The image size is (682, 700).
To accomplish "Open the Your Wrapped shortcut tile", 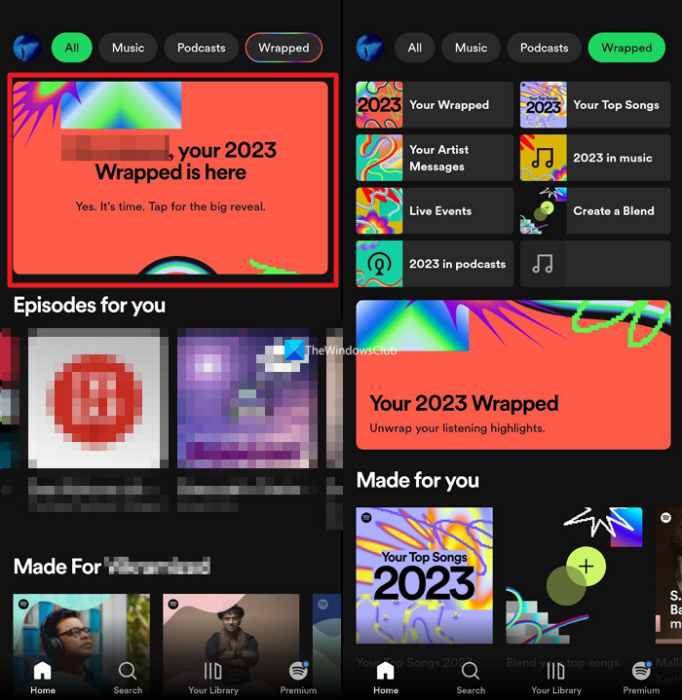I will (x=435, y=105).
